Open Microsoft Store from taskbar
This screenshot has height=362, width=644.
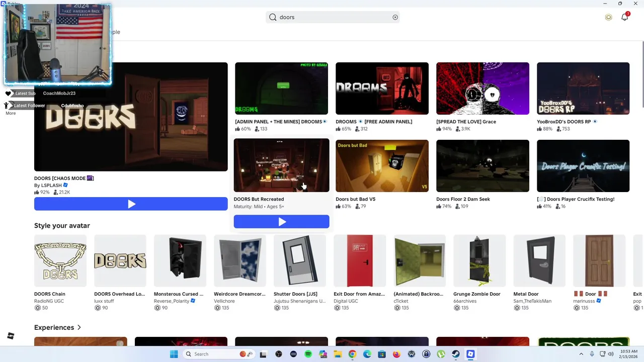click(382, 354)
